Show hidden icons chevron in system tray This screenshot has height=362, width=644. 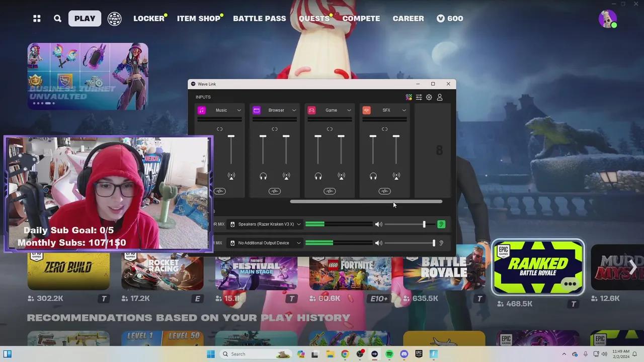564,354
